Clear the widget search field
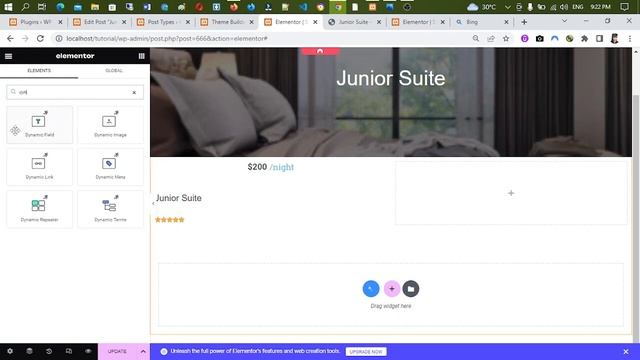The height and width of the screenshot is (360, 640). pyautogui.click(x=134, y=93)
